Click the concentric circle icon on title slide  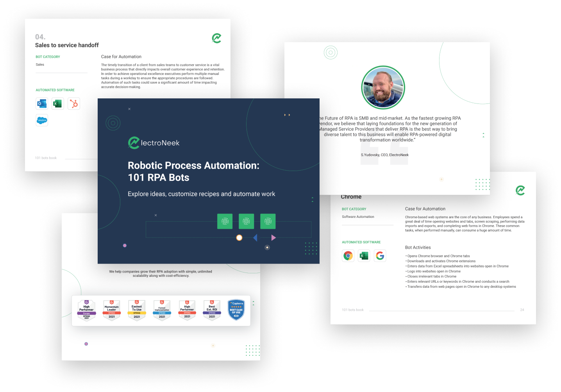113,123
